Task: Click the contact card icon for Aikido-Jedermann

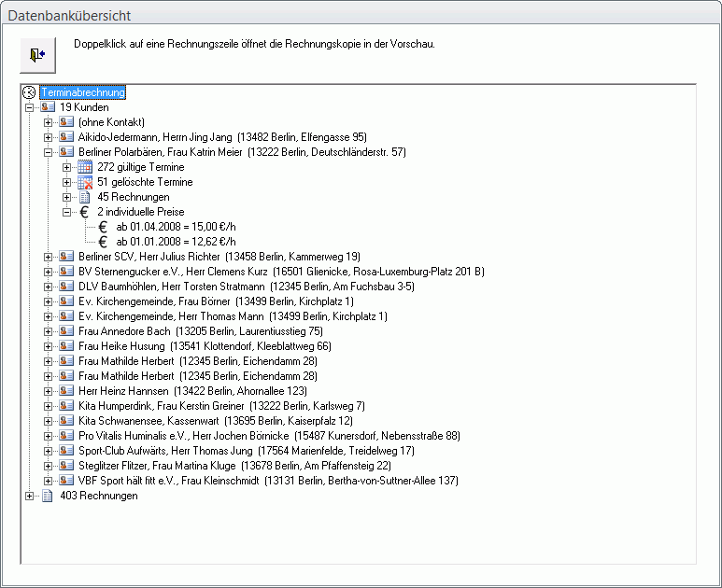Action: [66, 137]
